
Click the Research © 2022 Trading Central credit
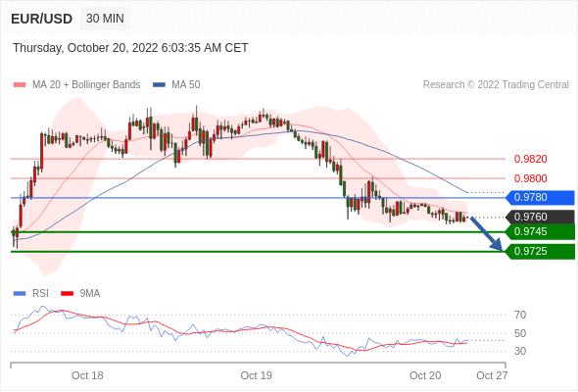[496, 85]
